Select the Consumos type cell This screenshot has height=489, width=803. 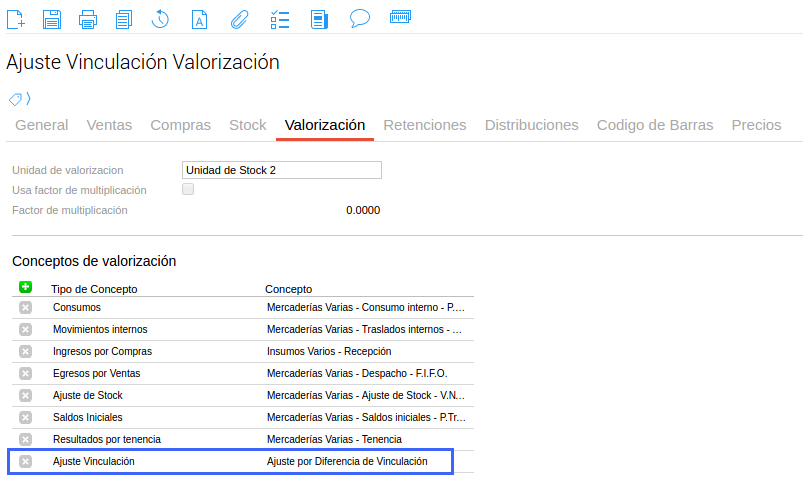pyautogui.click(x=77, y=307)
